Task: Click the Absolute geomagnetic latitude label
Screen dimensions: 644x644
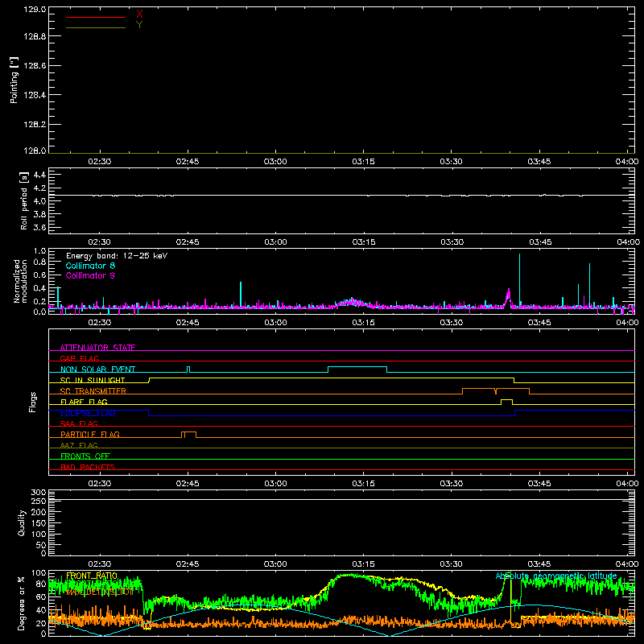Action: click(x=556, y=576)
